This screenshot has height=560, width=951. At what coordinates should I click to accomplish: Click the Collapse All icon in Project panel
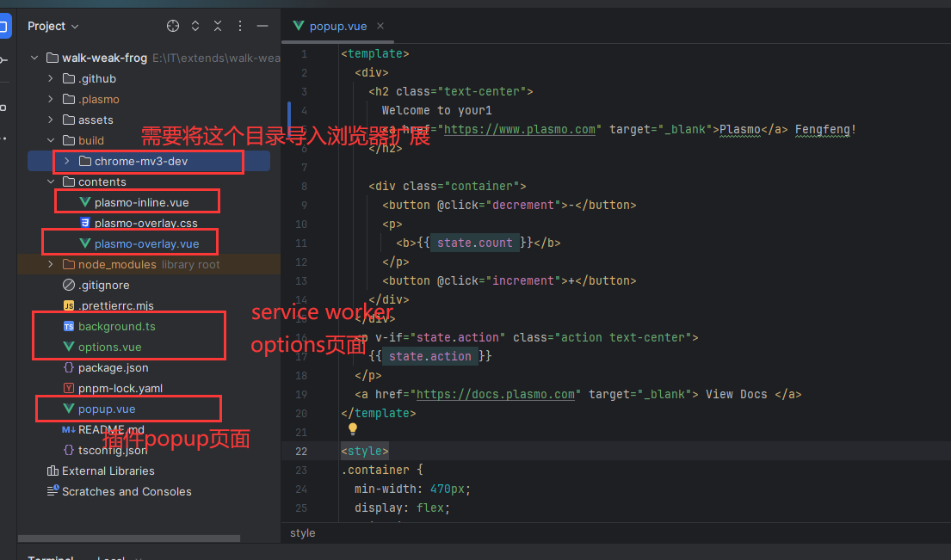pos(218,27)
